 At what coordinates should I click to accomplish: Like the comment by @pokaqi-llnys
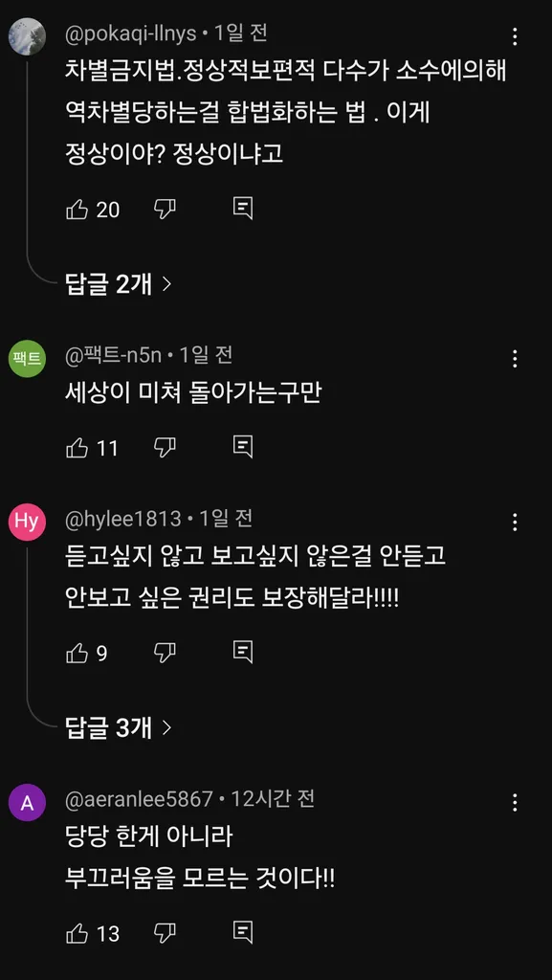tap(77, 209)
